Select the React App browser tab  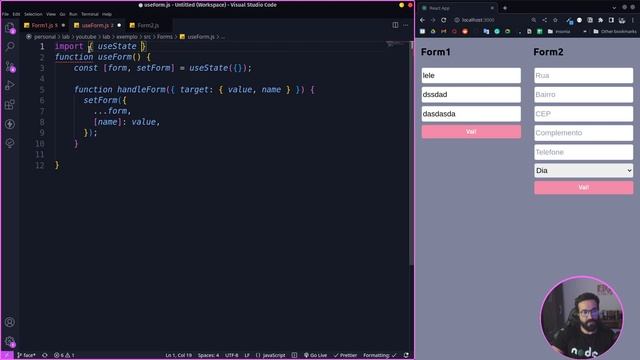tap(457, 8)
